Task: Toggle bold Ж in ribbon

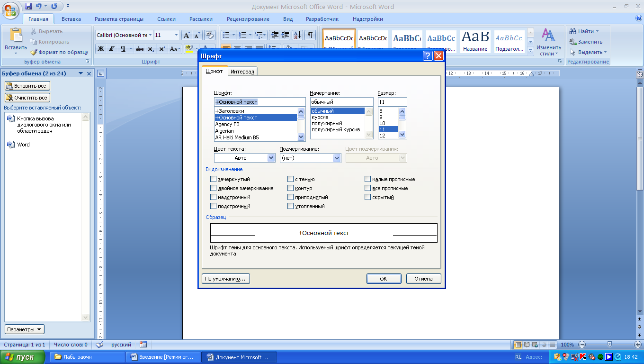Action: pos(101,49)
